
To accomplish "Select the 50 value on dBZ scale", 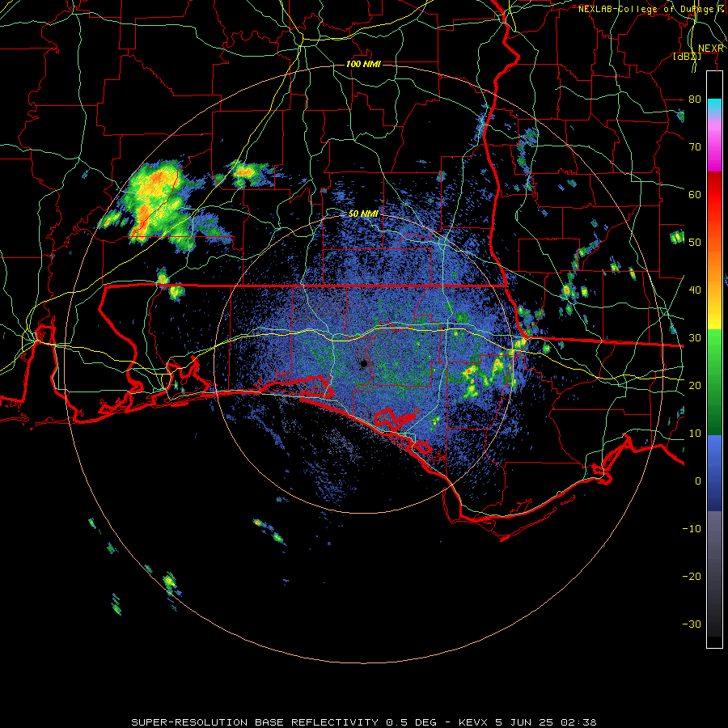I will click(x=695, y=243).
